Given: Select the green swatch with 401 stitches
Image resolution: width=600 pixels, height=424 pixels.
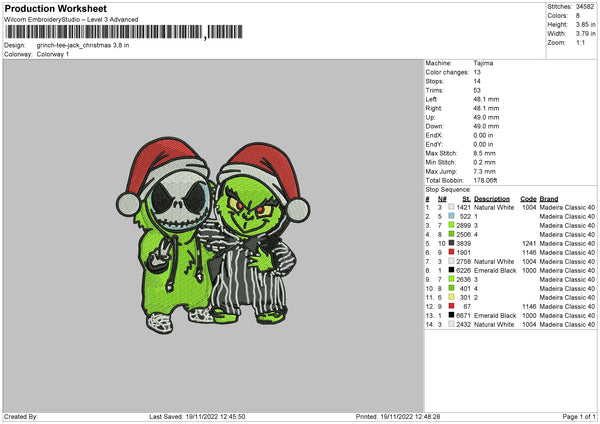Looking at the screenshot, I should click(x=452, y=288).
